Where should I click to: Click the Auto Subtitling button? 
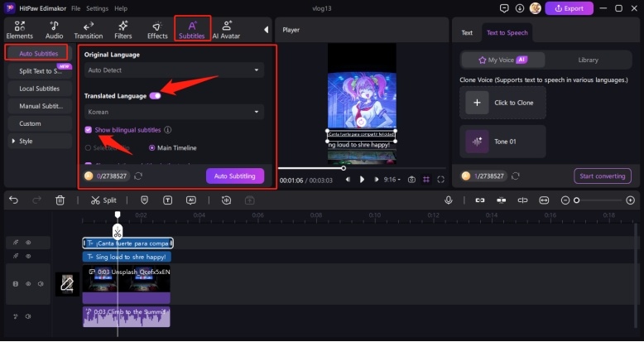tap(235, 176)
